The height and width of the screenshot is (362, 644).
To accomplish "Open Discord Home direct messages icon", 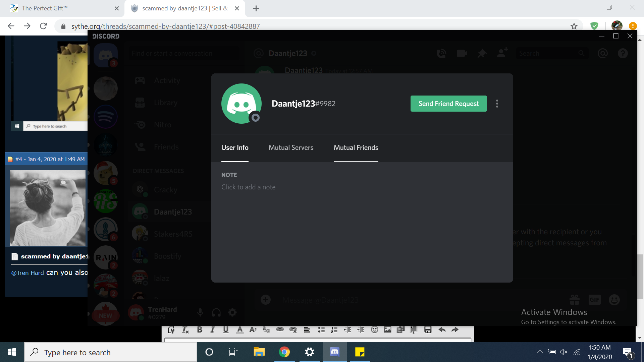I will click(106, 55).
